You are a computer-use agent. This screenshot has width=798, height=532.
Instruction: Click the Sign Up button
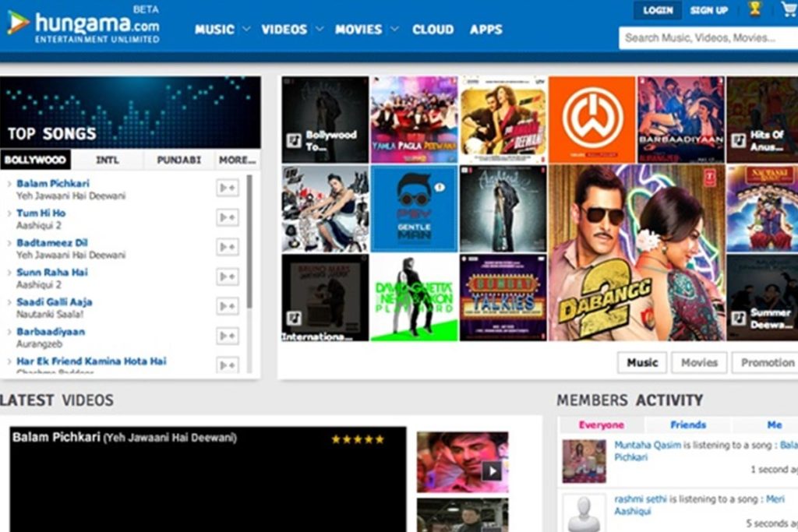click(709, 10)
